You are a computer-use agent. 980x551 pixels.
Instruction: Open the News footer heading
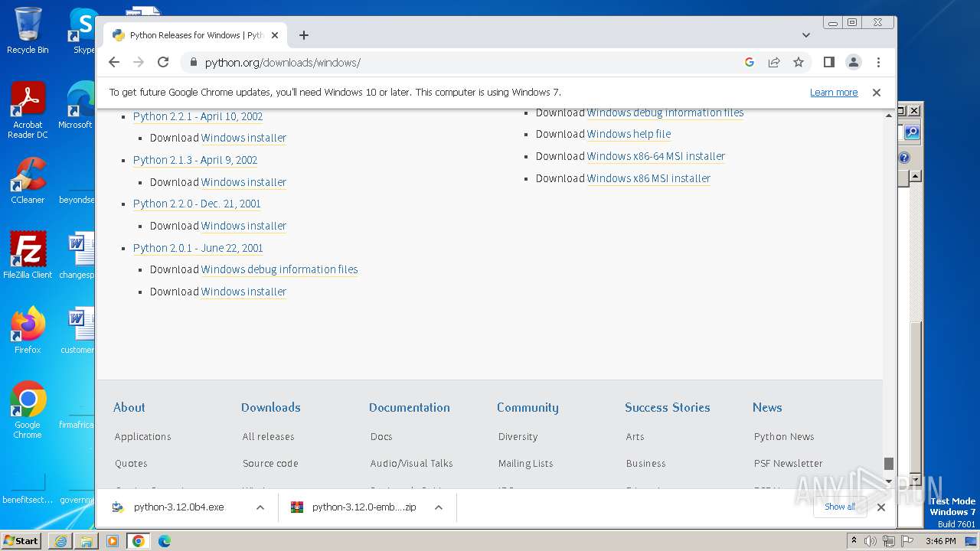coord(767,407)
